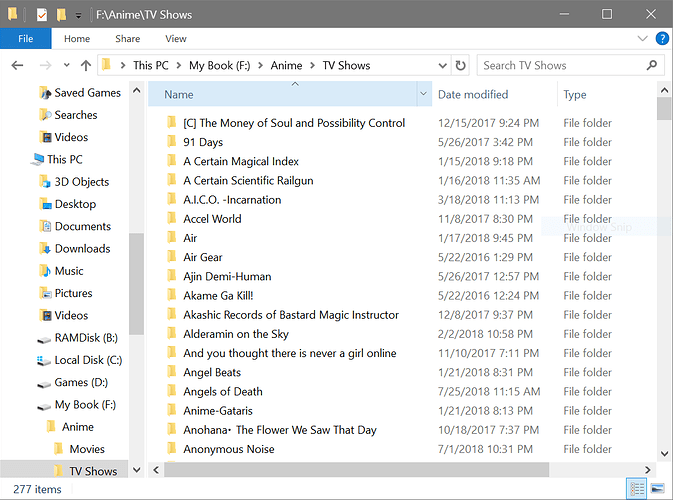The height and width of the screenshot is (500, 673).
Task: Select the Accel World folder icon
Action: point(172,218)
